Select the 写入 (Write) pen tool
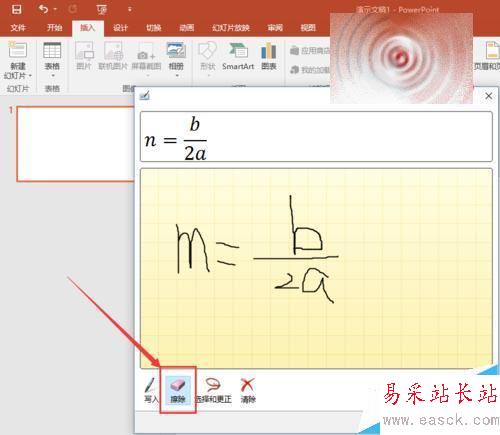This screenshot has height=435, width=500. (x=150, y=390)
